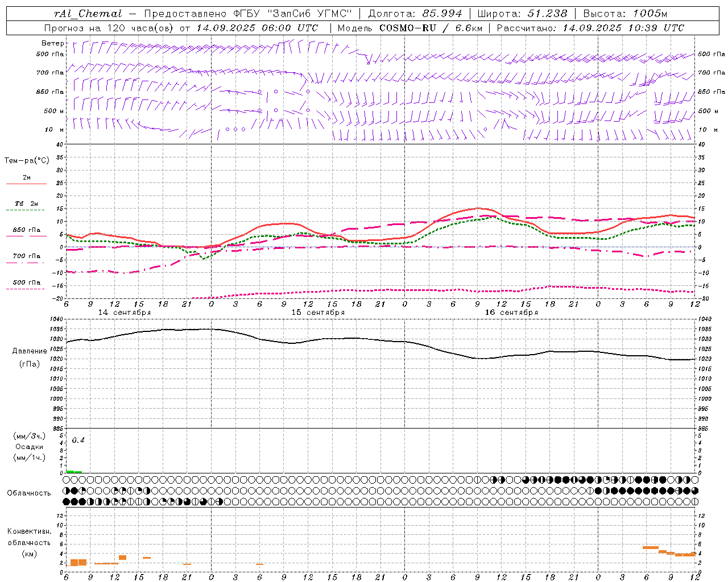Click the station name rAl_Chemal
The height and width of the screenshot is (582, 728).
88,14
